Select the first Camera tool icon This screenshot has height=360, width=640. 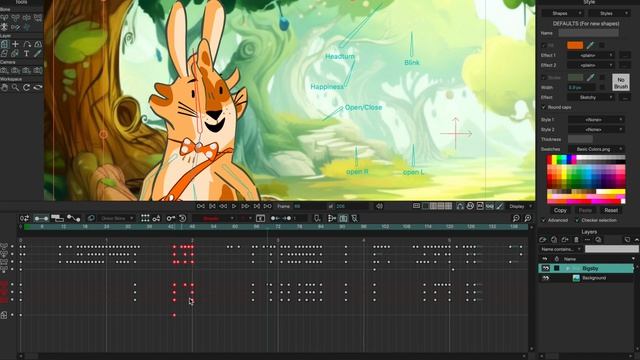coord(4,71)
